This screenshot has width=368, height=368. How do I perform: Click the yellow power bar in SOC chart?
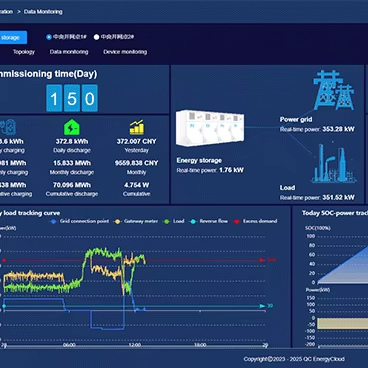(x=342, y=323)
